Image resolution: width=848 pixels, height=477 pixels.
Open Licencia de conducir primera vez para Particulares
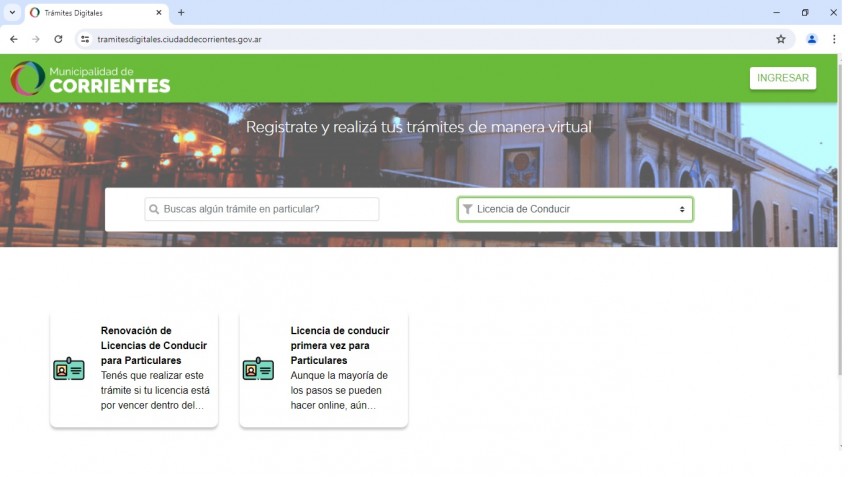click(x=340, y=345)
